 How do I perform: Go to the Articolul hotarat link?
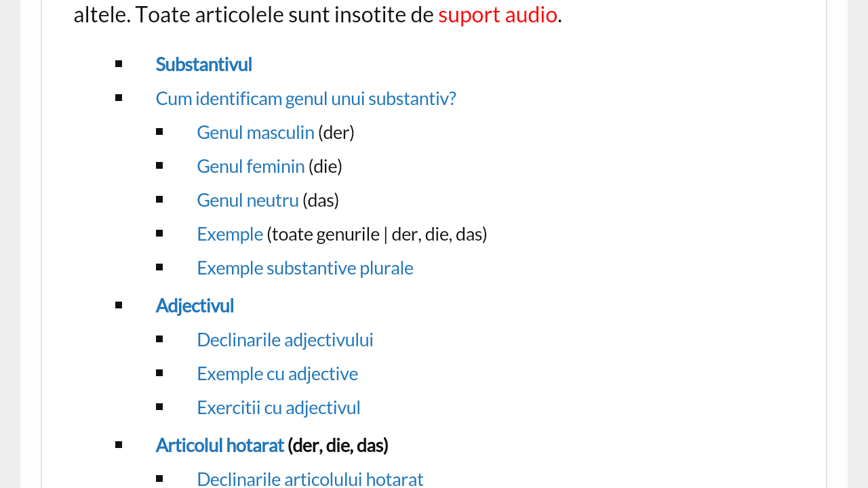point(220,445)
